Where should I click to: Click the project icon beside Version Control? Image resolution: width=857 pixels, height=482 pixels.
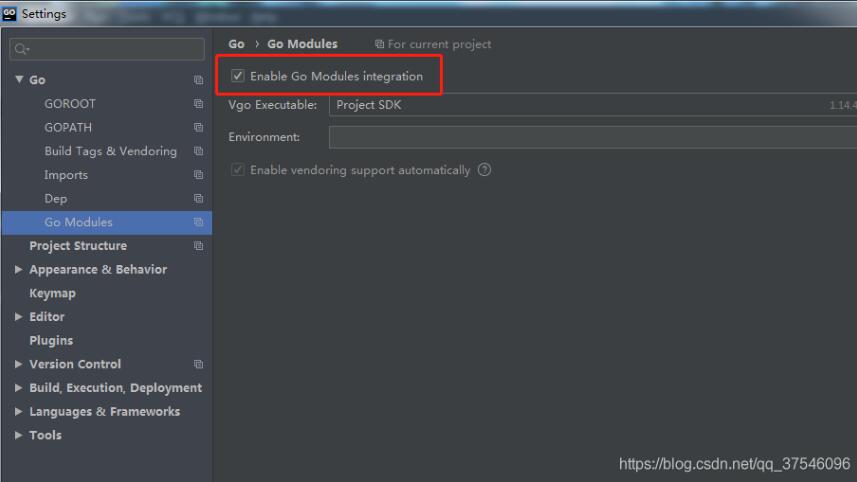pyautogui.click(x=198, y=365)
